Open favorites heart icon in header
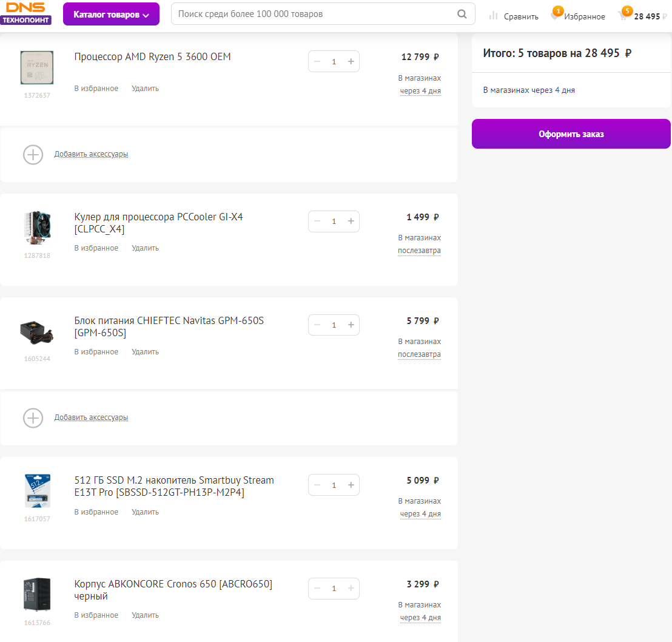The width and height of the screenshot is (672, 642). pos(555,16)
